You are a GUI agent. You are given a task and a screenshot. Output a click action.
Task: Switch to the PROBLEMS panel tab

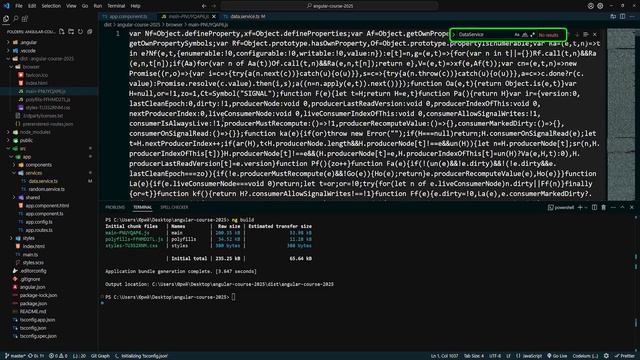click(115, 207)
